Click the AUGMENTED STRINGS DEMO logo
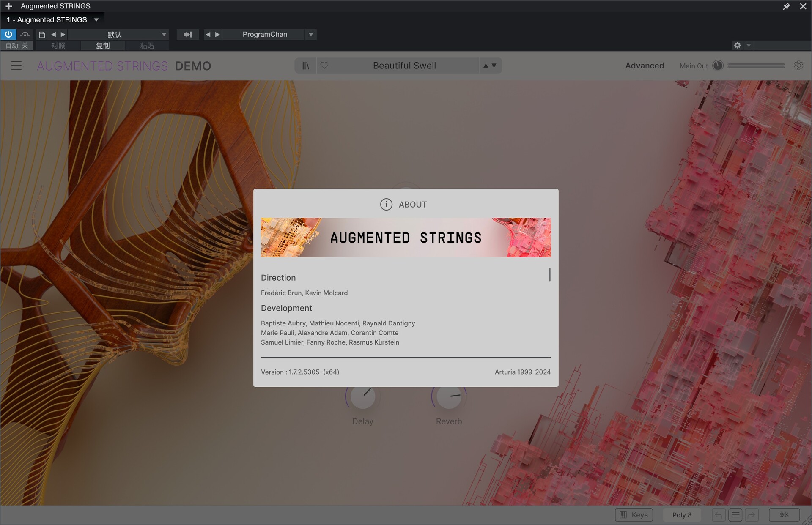The height and width of the screenshot is (525, 812). (124, 66)
